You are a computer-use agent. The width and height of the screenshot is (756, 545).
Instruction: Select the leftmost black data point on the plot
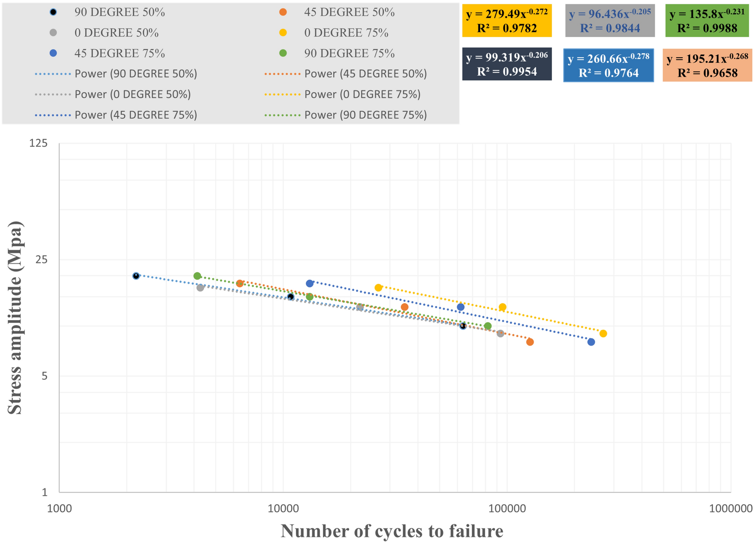tap(136, 276)
